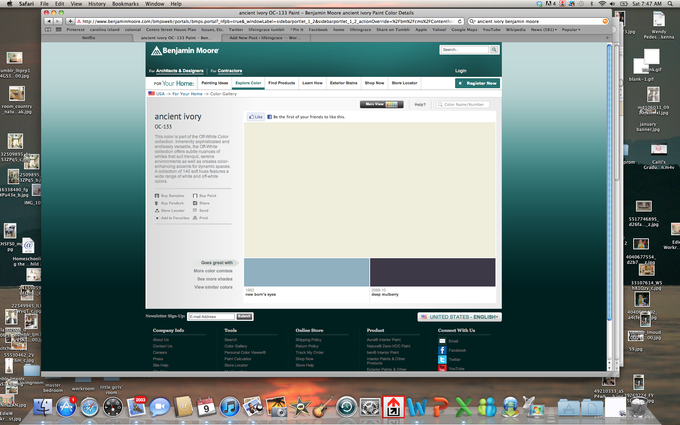This screenshot has width=680, height=425.
Task: Click the Buy Samples icon link
Action: [x=170, y=196]
